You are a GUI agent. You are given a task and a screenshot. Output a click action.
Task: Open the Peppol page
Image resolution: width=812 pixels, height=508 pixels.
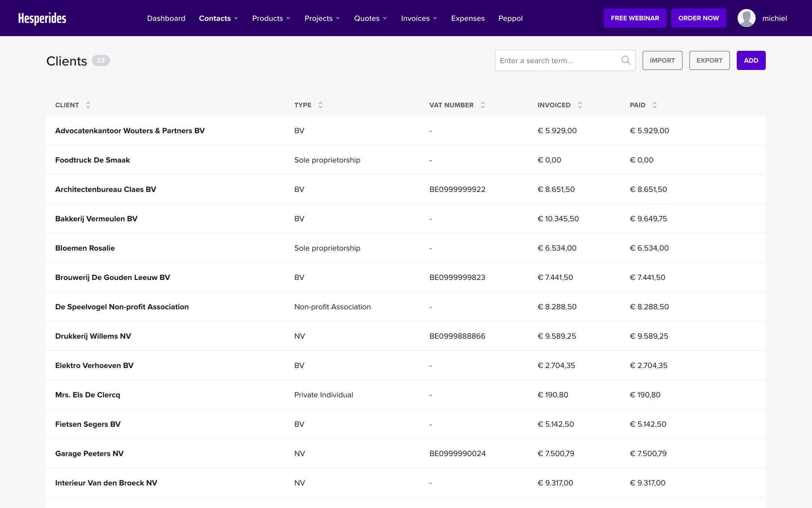(510, 18)
